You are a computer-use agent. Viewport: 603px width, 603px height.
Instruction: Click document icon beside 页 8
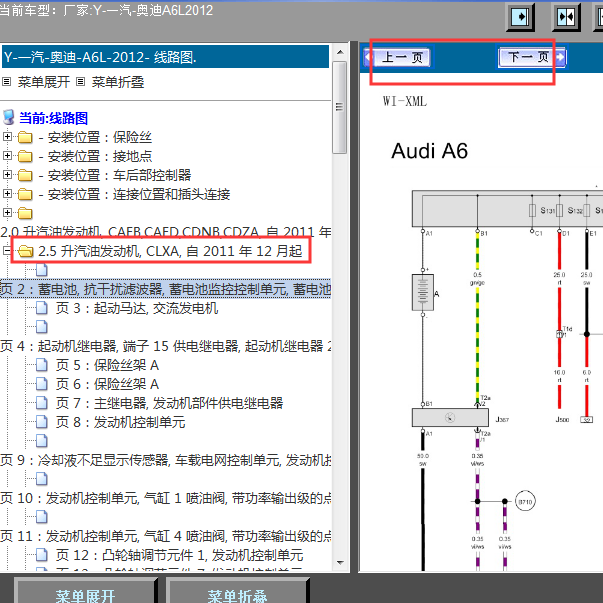[x=42, y=422]
